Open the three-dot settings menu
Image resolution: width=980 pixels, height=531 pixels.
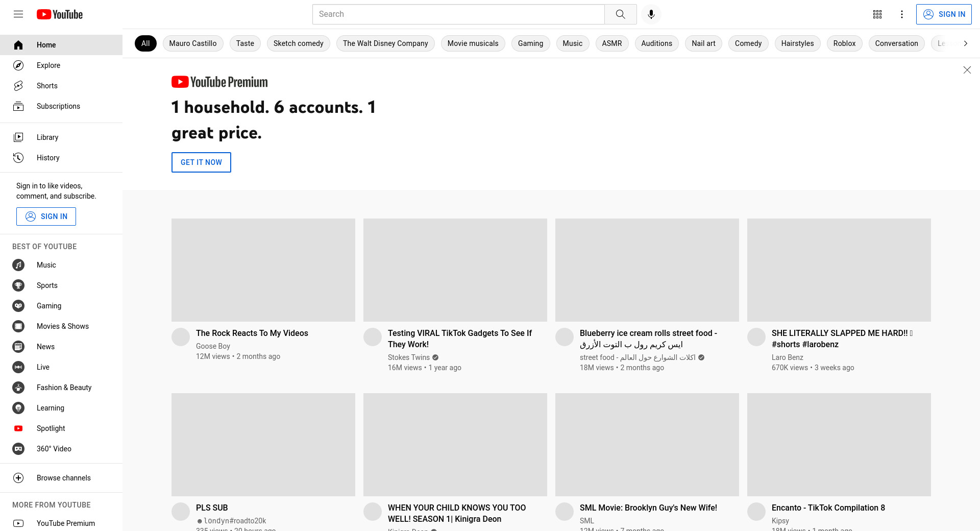point(902,14)
